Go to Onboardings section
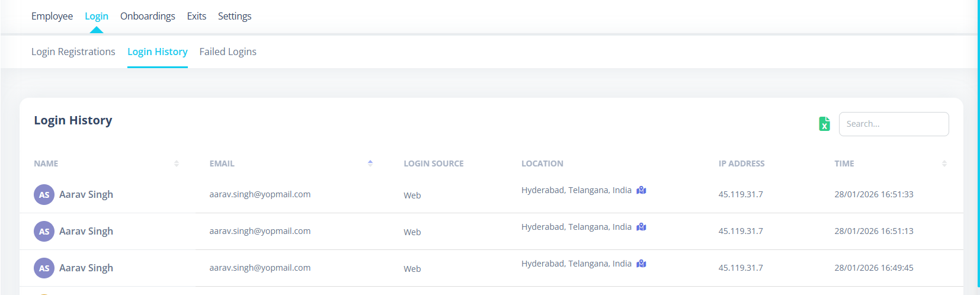Viewport: 980px width, 295px height. click(148, 16)
